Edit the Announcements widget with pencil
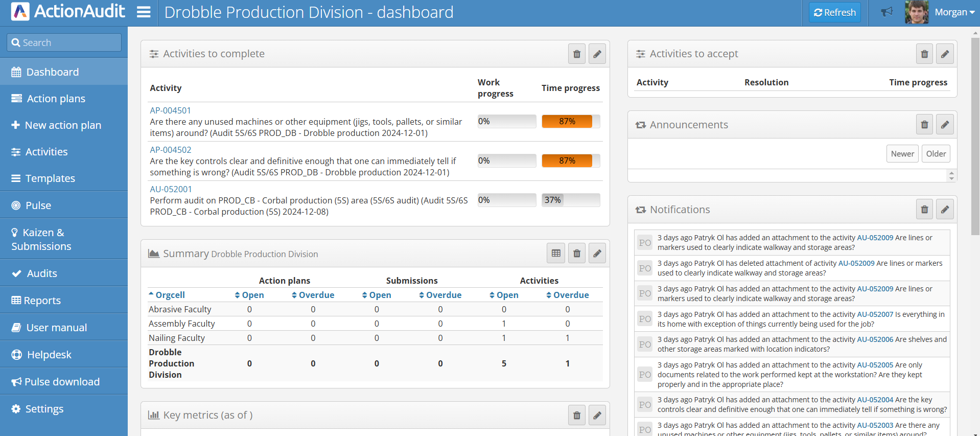Image resolution: width=980 pixels, height=436 pixels. 945,125
